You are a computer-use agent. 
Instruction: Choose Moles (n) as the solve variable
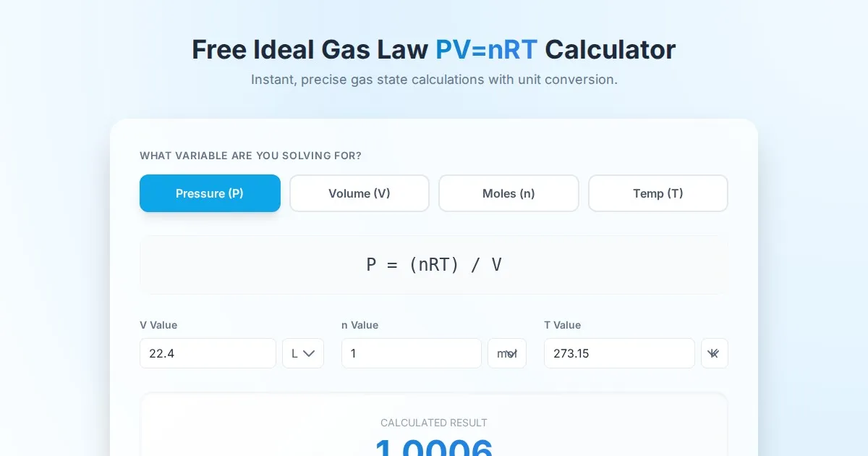pos(509,193)
